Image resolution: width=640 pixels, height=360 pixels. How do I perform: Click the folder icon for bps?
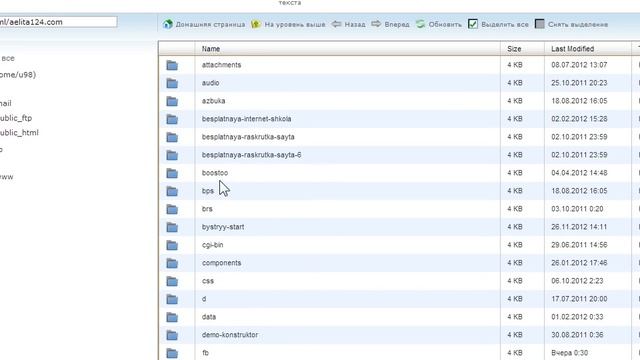coord(172,191)
